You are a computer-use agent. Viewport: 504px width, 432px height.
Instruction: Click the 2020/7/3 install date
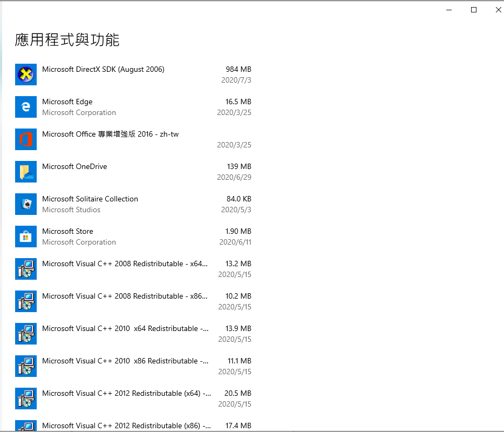pyautogui.click(x=236, y=80)
